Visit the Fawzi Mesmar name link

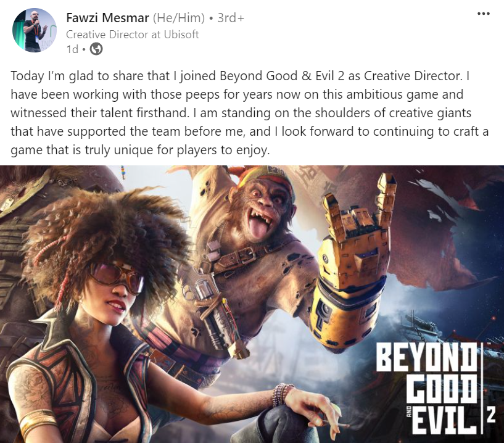[108, 18]
